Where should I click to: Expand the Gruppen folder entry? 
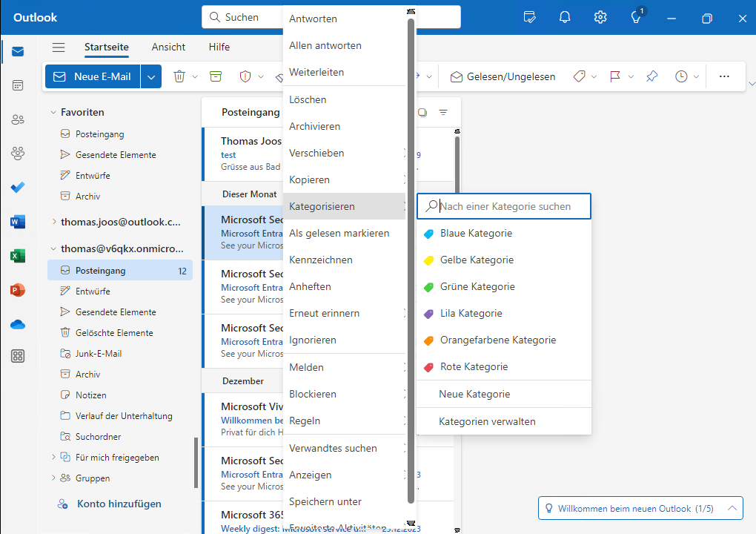coord(53,478)
